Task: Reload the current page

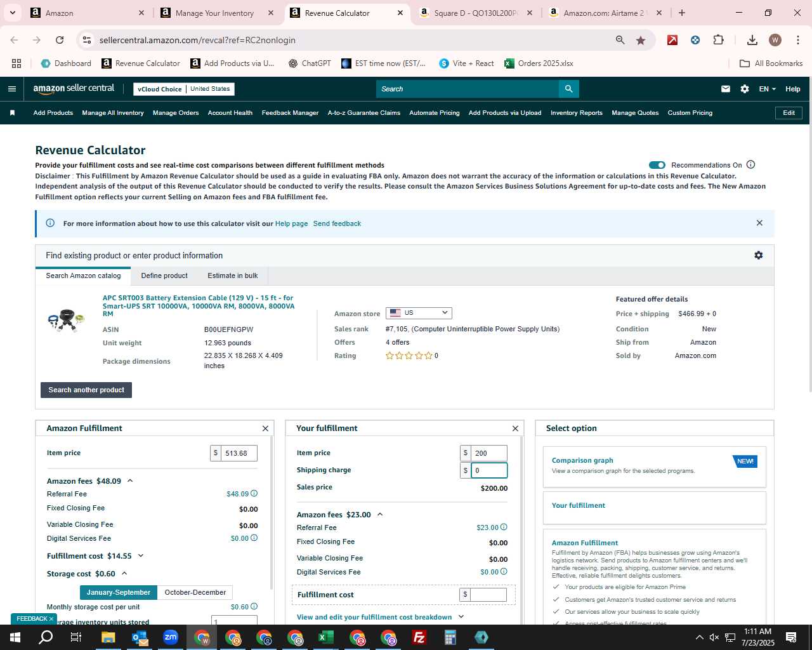Action: coord(60,40)
